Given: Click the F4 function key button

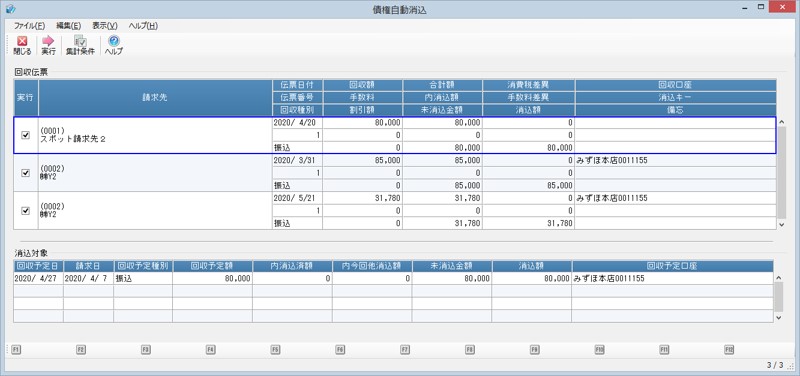Looking at the screenshot, I should pyautogui.click(x=210, y=349).
